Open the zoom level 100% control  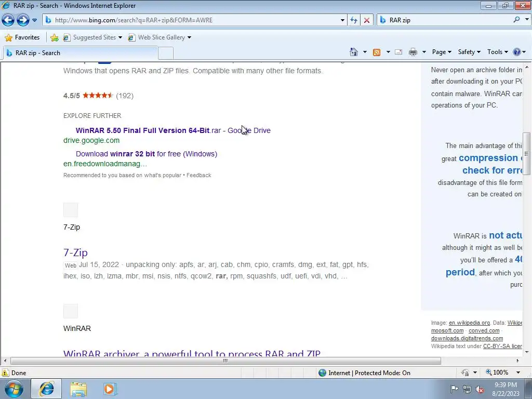(497, 373)
